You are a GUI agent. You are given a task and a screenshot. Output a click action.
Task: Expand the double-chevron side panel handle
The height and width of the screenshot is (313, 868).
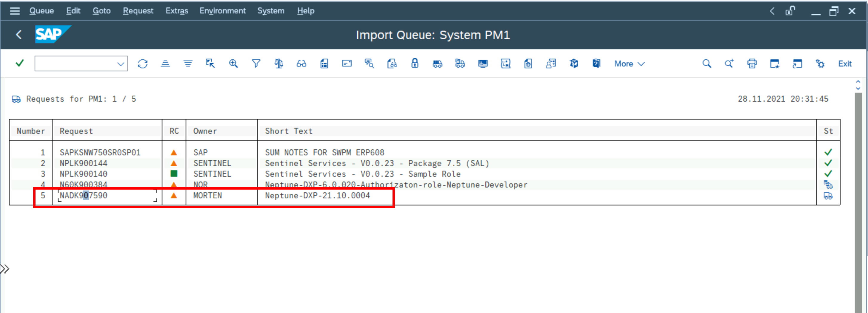5,269
